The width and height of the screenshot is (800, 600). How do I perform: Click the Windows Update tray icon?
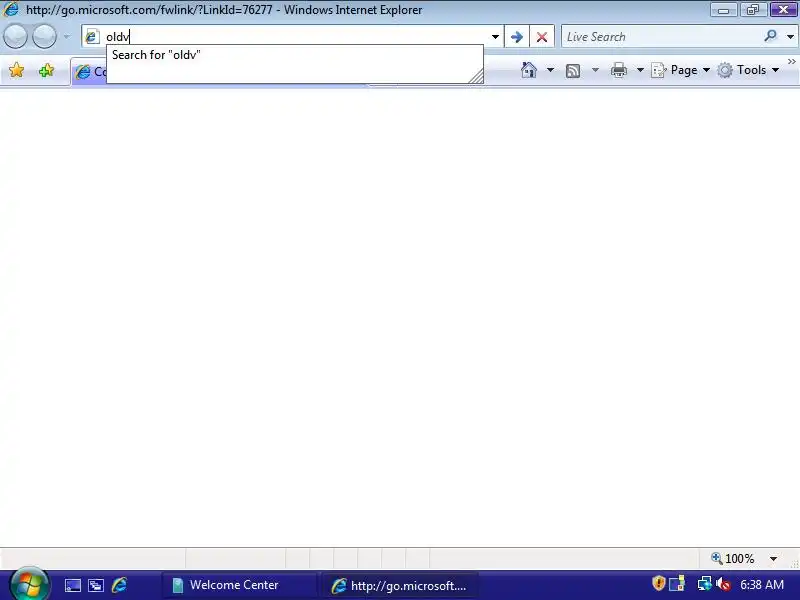tap(677, 583)
